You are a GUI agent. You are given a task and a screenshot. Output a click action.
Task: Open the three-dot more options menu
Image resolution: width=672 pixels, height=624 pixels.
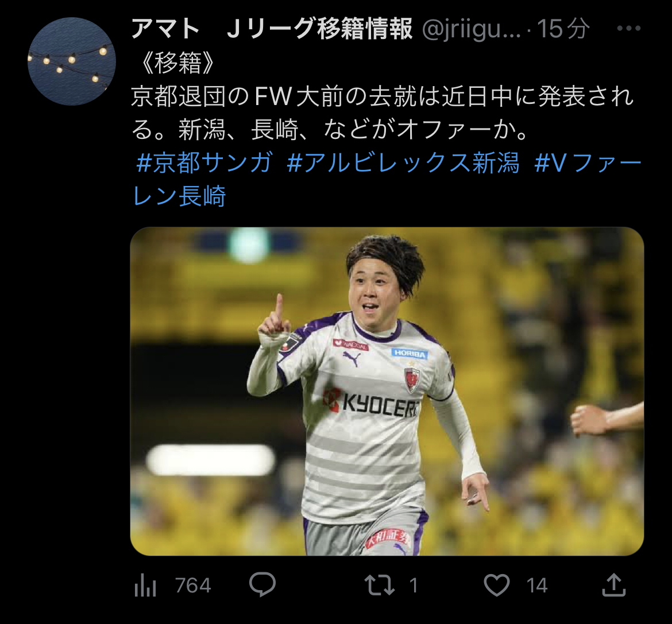[629, 29]
